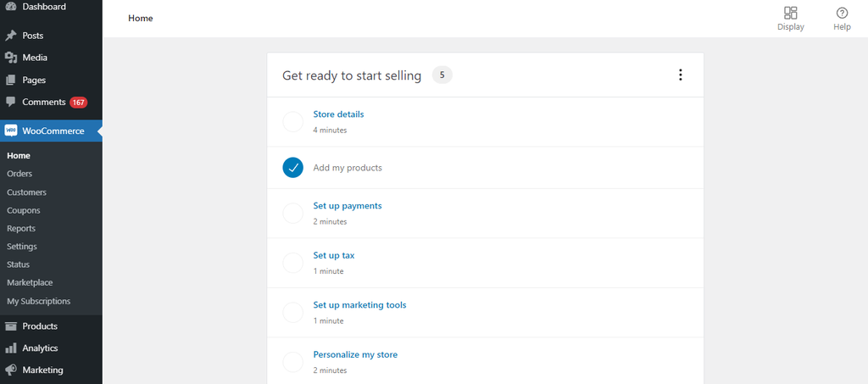The image size is (868, 384).
Task: Open Orders in WooCommerce submenu
Action: coord(19,174)
